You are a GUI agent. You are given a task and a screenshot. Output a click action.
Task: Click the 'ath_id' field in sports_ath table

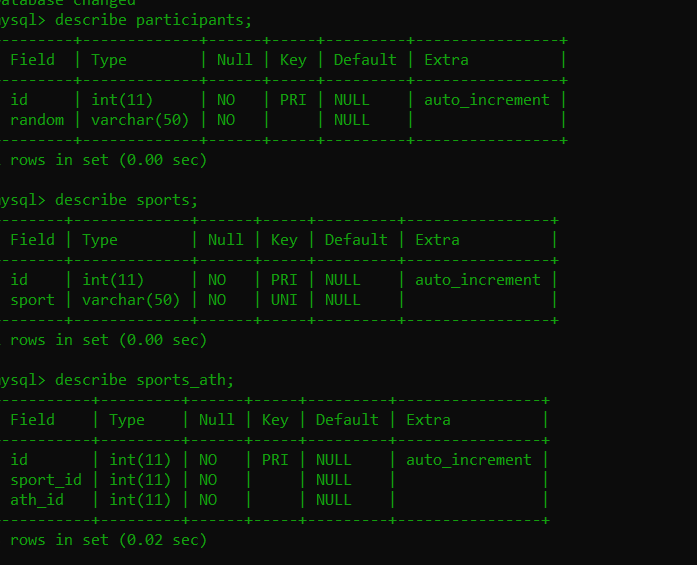pyautogui.click(x=37, y=500)
